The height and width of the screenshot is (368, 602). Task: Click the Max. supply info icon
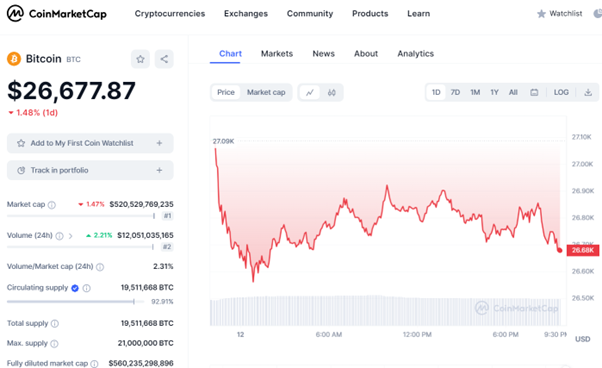54,343
